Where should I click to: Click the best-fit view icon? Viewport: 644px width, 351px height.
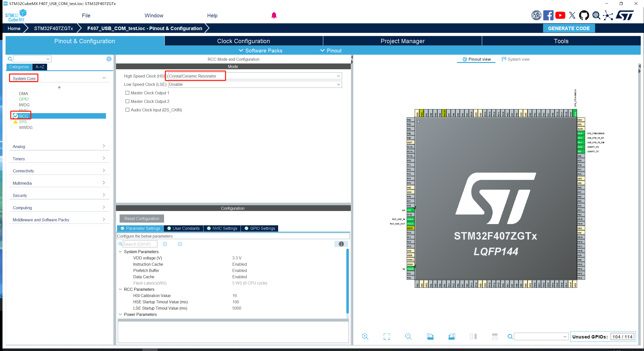[x=387, y=336]
